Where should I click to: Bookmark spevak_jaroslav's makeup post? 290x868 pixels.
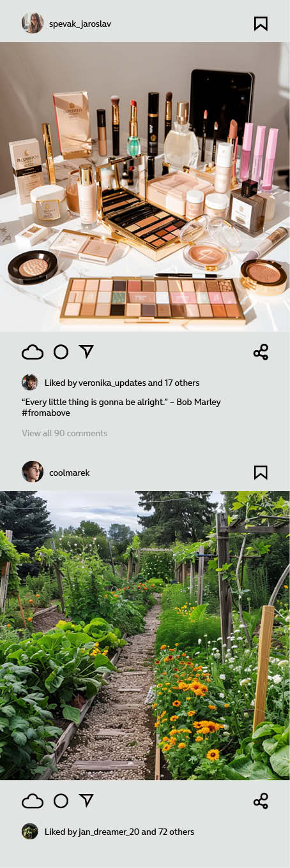pos(261,24)
